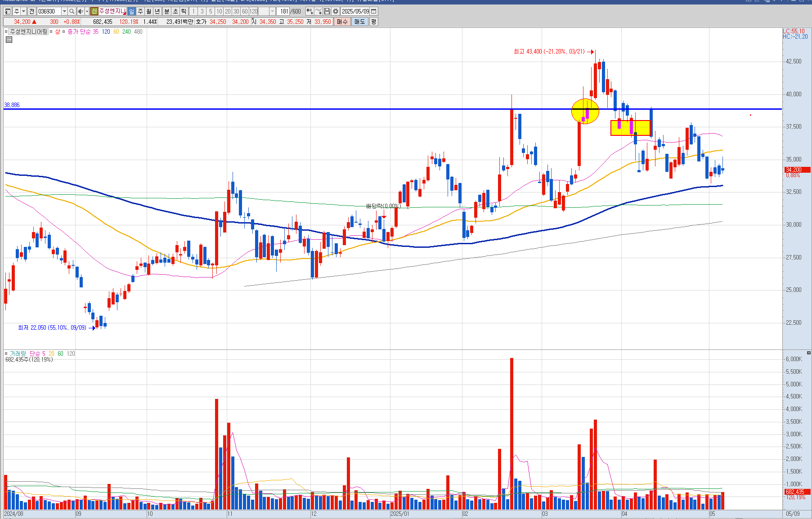Select the 30 interval button
The width and height of the screenshot is (812, 519).
(x=236, y=11)
